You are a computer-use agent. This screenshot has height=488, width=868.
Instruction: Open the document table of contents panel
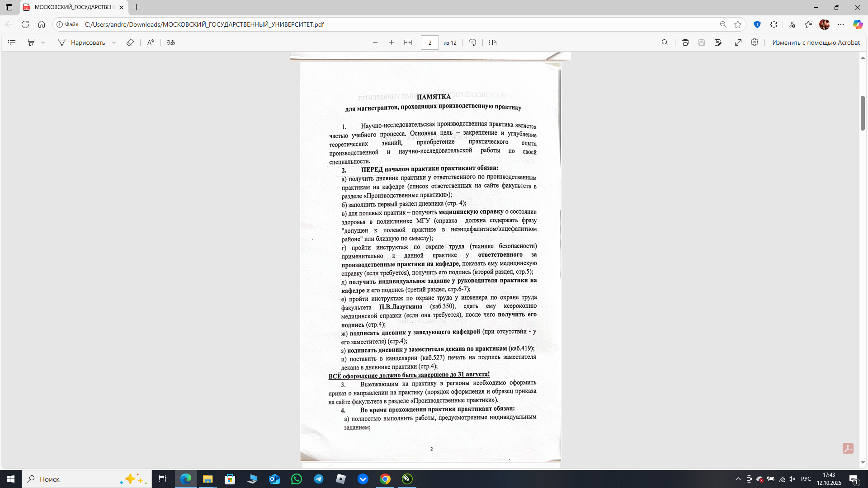11,42
